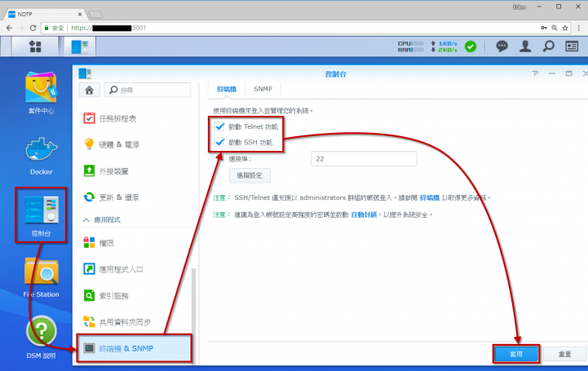Screen dimensions: 588x371
Task: Click the CPU RAM usage monitor
Action: 410,46
